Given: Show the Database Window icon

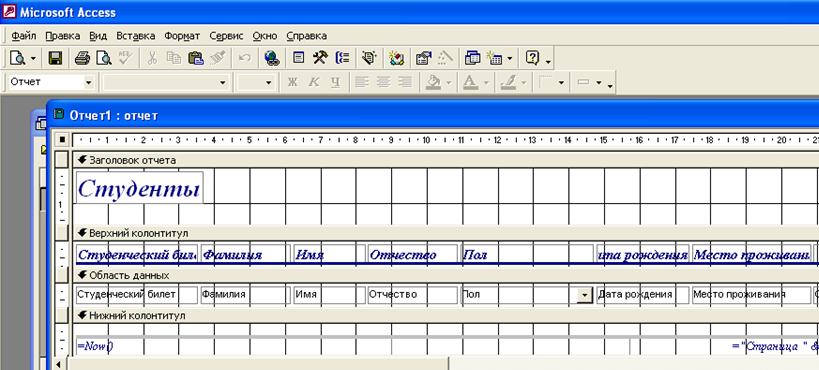Looking at the screenshot, I should click(472, 57).
